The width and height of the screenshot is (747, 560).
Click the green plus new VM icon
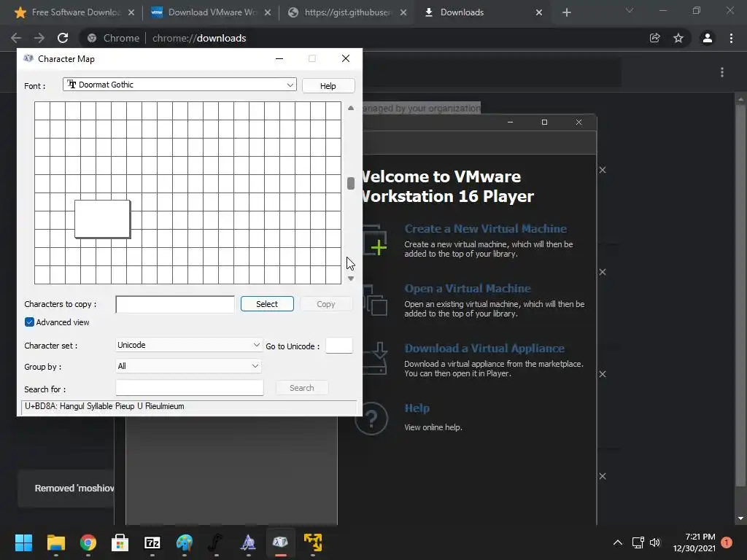point(379,248)
